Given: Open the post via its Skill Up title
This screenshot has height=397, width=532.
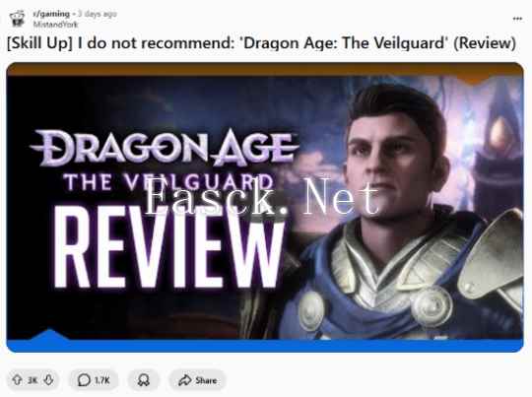Looking at the screenshot, I should coord(261,43).
